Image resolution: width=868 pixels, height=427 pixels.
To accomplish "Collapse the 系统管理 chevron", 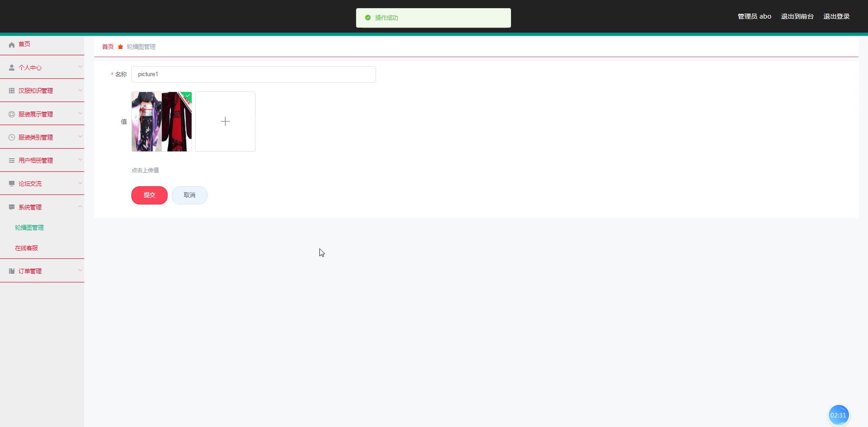I will pos(80,206).
